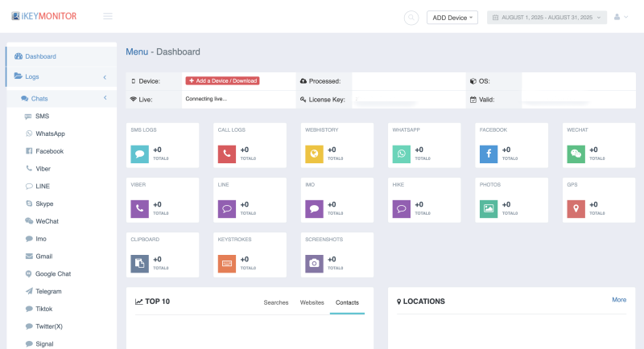Open Tiktok logs in the sidebar
The width and height of the screenshot is (644, 349).
pyautogui.click(x=43, y=309)
